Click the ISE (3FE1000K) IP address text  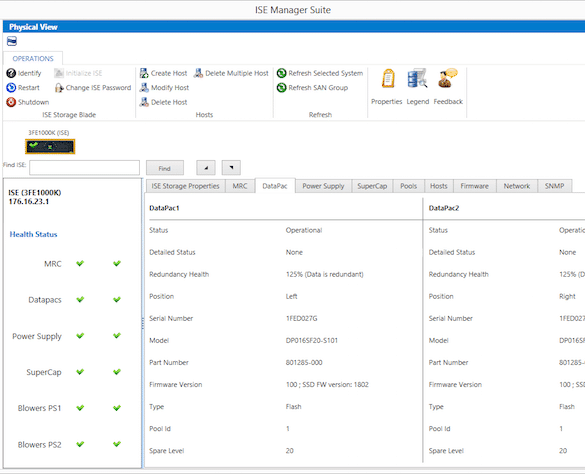pyautogui.click(x=29, y=202)
